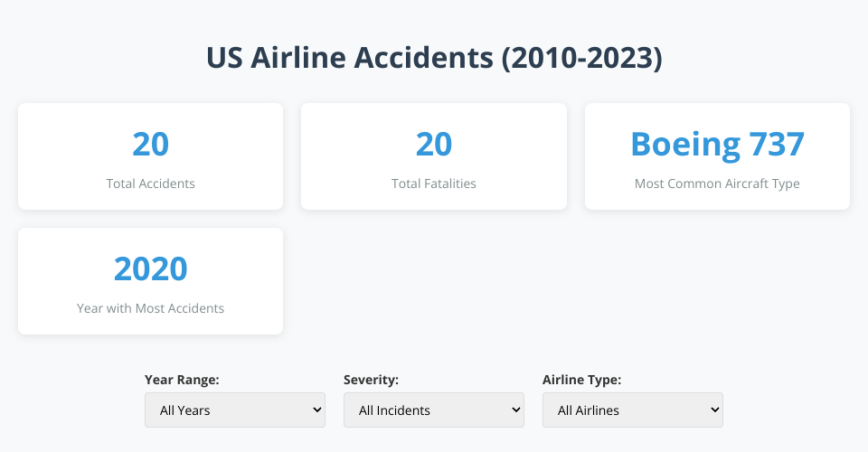This screenshot has height=452, width=868.
Task: Click the "Year with Most Accidents" caption
Action: tap(150, 308)
